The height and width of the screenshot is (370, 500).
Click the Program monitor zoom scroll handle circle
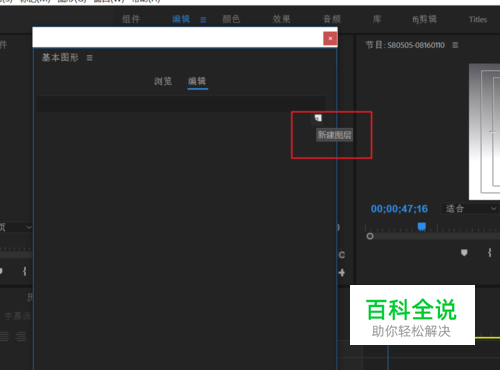coord(370,236)
